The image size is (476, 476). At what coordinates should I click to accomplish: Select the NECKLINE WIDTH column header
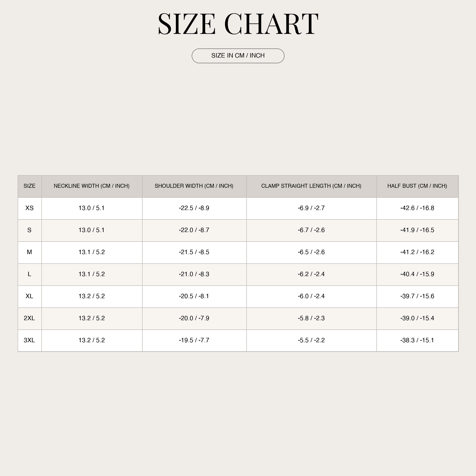(x=92, y=186)
